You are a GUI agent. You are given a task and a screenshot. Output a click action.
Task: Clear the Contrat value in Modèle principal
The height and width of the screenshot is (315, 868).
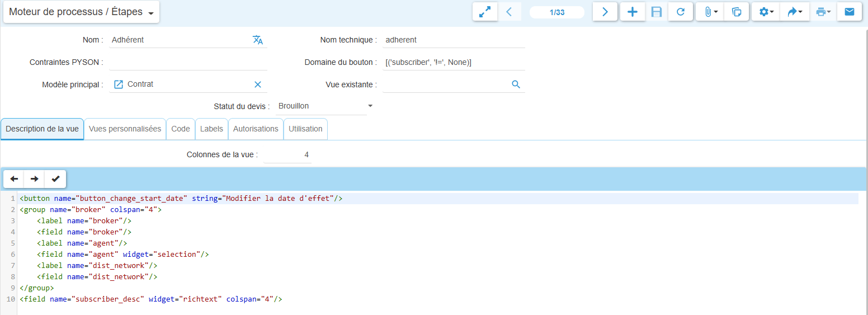(x=258, y=84)
